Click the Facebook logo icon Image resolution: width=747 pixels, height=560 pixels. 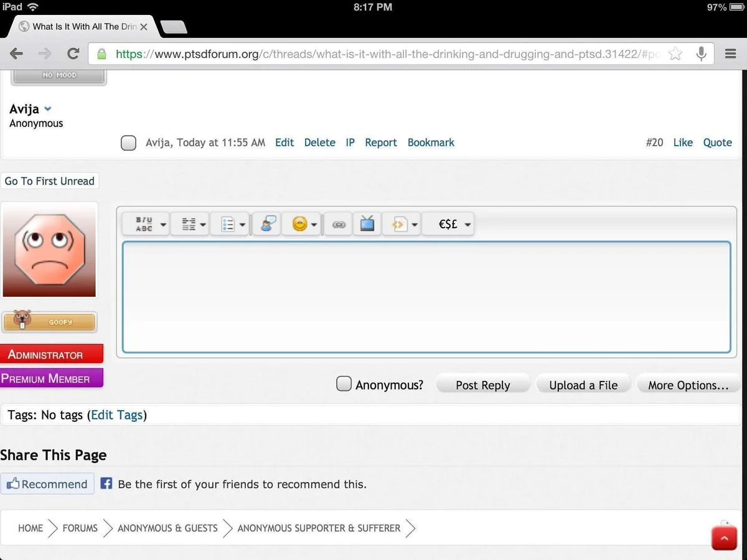(106, 483)
